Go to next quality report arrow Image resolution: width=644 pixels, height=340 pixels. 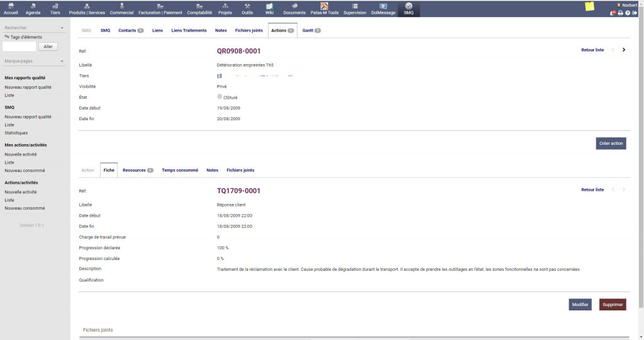pyautogui.click(x=624, y=50)
